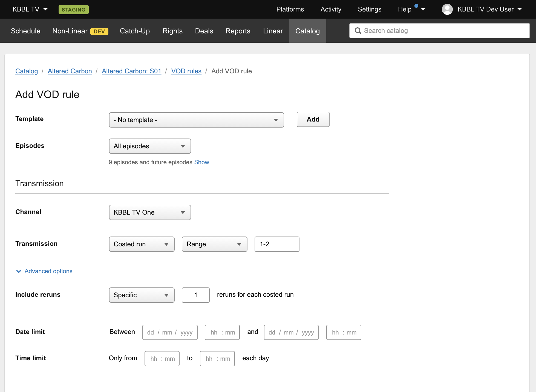
Task: Go to the Schedule tab
Action: pyautogui.click(x=25, y=31)
